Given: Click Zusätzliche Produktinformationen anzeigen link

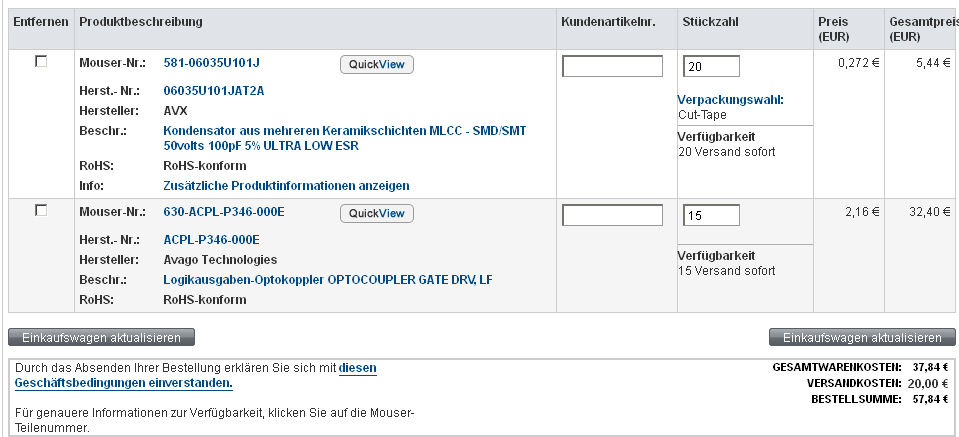Looking at the screenshot, I should (x=286, y=186).
